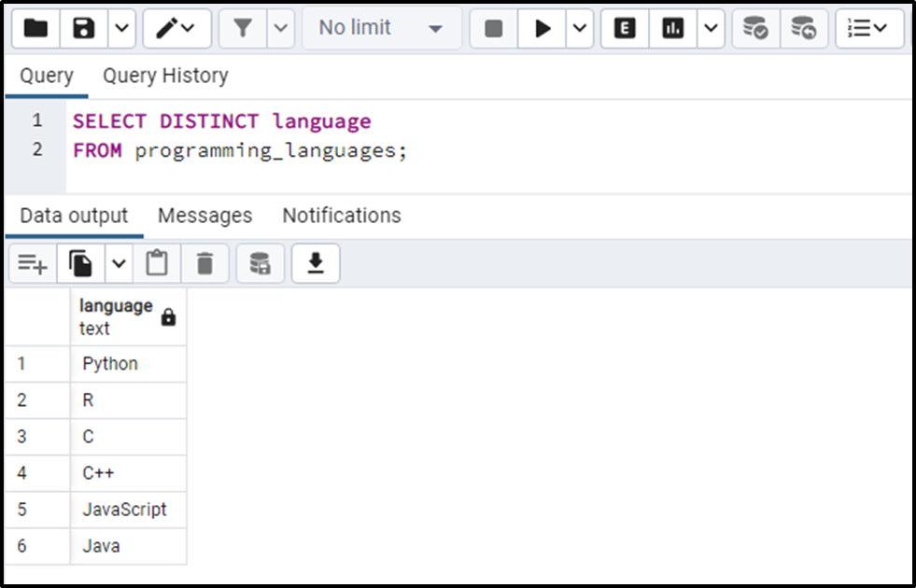
Task: Open the No limit rows dropdown
Action: pos(381,28)
